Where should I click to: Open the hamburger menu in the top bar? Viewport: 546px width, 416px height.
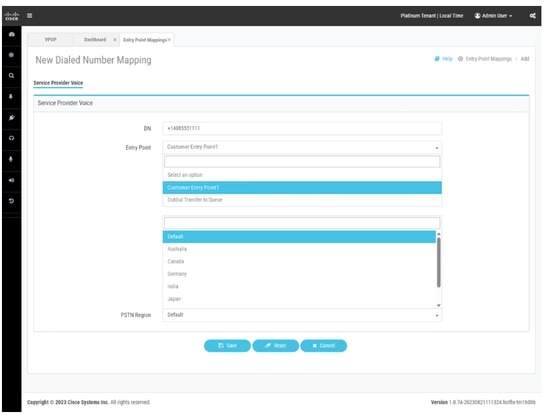(x=30, y=16)
